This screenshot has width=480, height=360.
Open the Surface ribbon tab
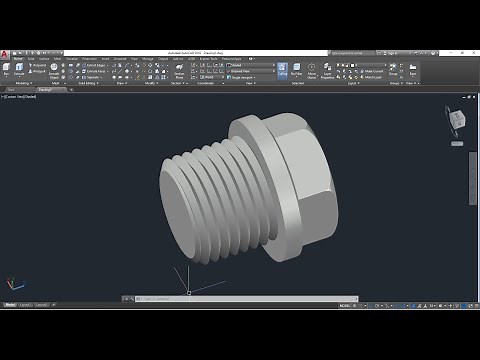click(44, 59)
